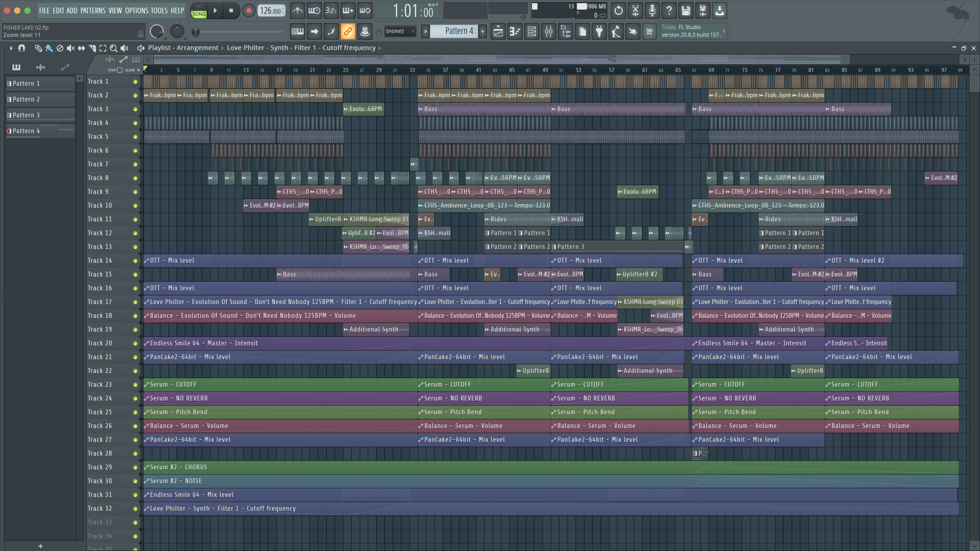The width and height of the screenshot is (980, 551).
Task: Click the song position slider handle
Action: tap(195, 32)
